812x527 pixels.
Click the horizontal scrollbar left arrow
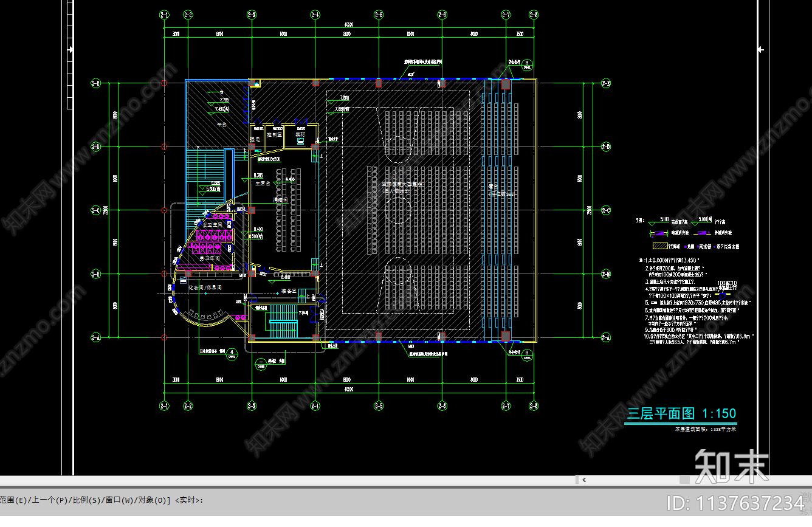coord(584,480)
